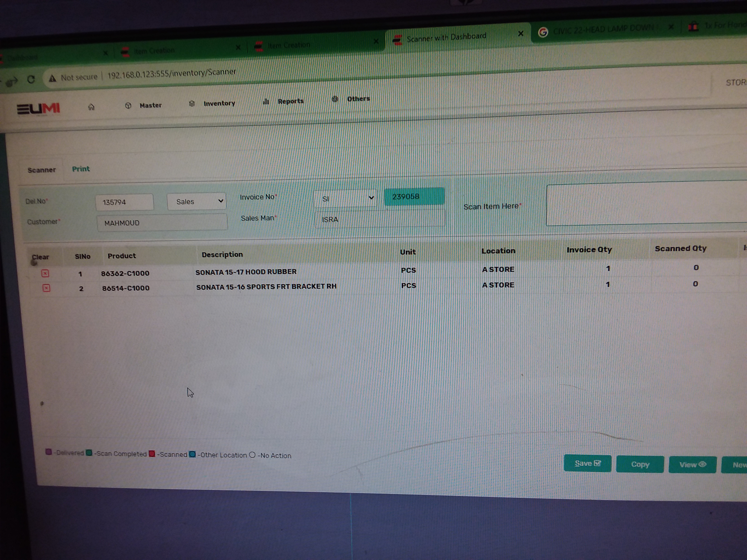Image resolution: width=747 pixels, height=560 pixels.
Task: Click the EUMI logo
Action: point(38,108)
